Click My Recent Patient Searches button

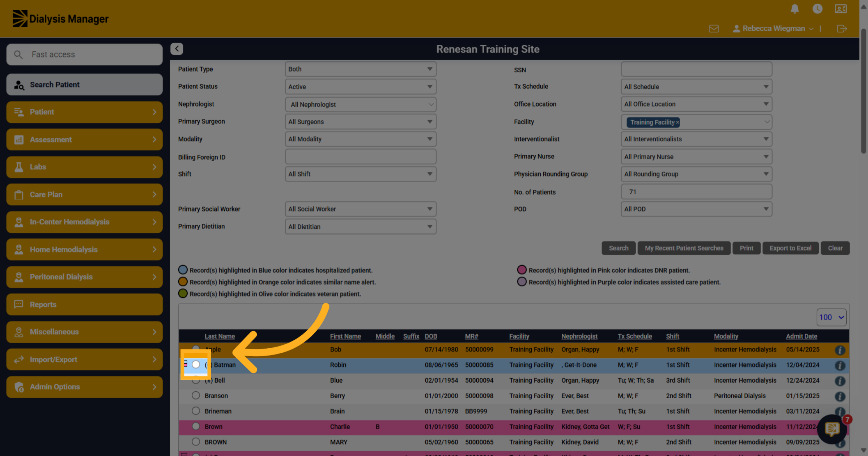(x=684, y=248)
